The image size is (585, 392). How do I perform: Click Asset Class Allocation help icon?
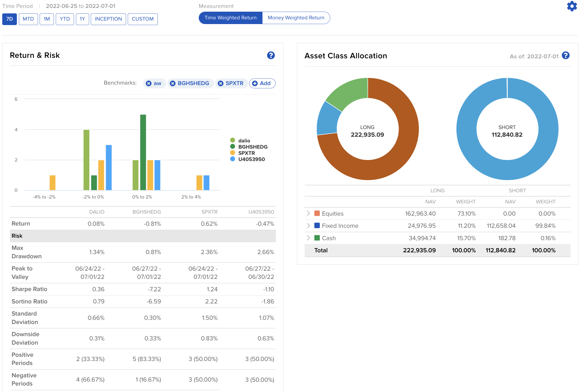[565, 55]
